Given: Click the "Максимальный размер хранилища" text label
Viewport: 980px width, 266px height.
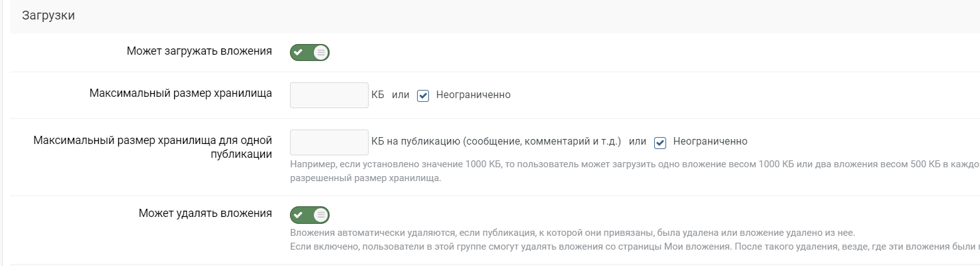Looking at the screenshot, I should coord(181,94).
